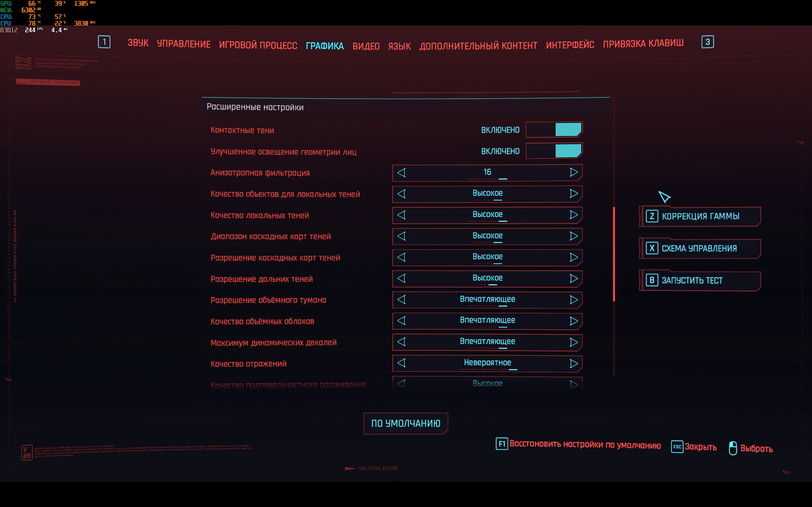Toggle the Контактные тени switch
The width and height of the screenshot is (812, 507).
pyautogui.click(x=554, y=130)
